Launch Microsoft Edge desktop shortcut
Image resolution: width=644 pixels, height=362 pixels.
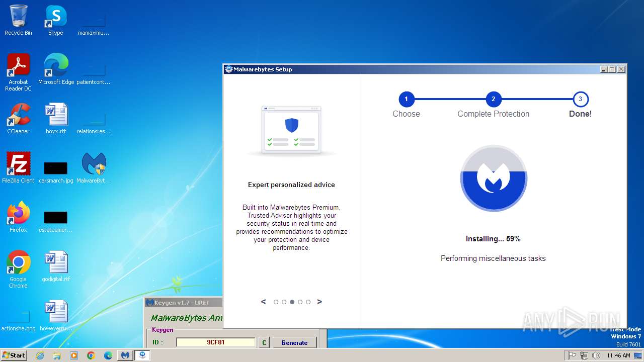(56, 69)
